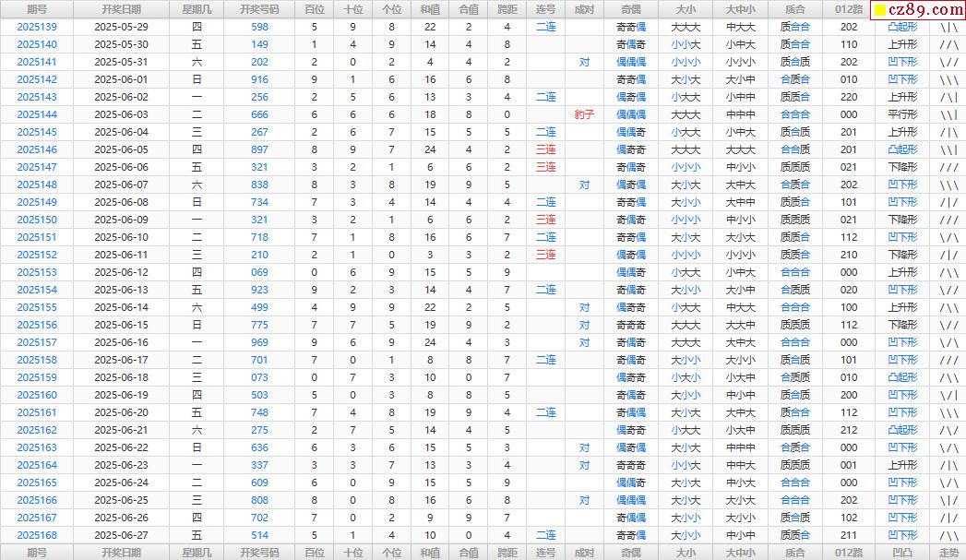966x560 pixels.
Task: Open issue number 2025160 link
Action: (x=37, y=395)
